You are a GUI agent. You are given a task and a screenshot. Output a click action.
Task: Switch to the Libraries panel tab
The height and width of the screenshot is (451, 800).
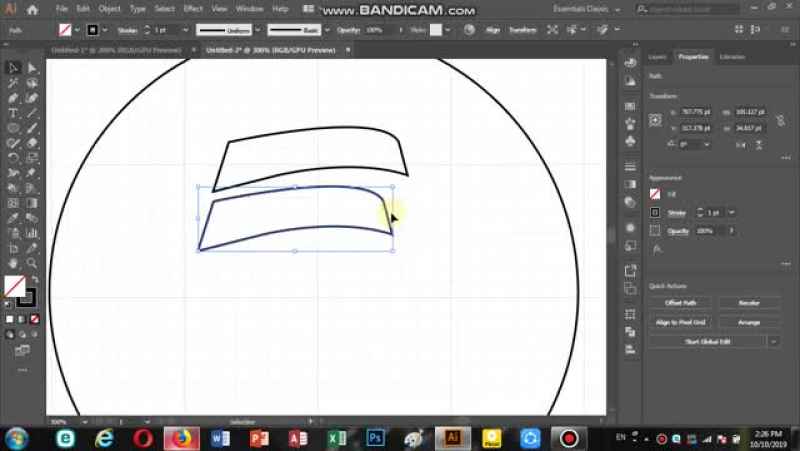tap(732, 57)
